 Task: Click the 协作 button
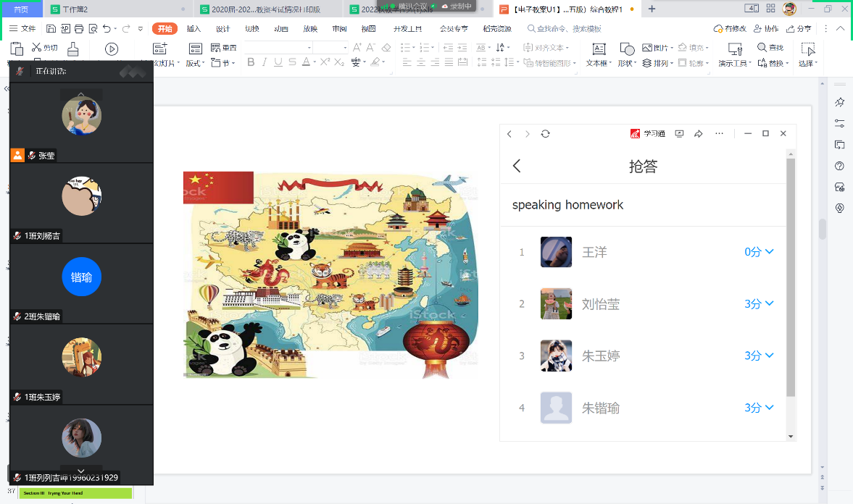point(766,29)
